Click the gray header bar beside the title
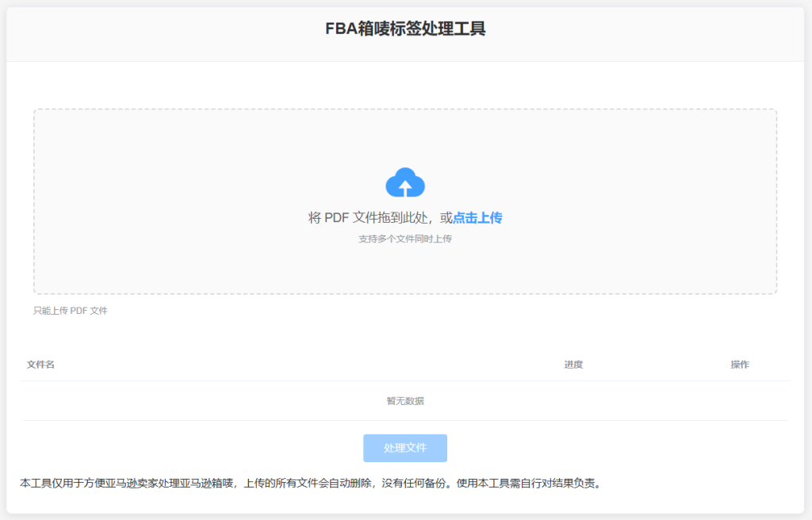Viewport: 812px width, 520px height. pos(159,32)
